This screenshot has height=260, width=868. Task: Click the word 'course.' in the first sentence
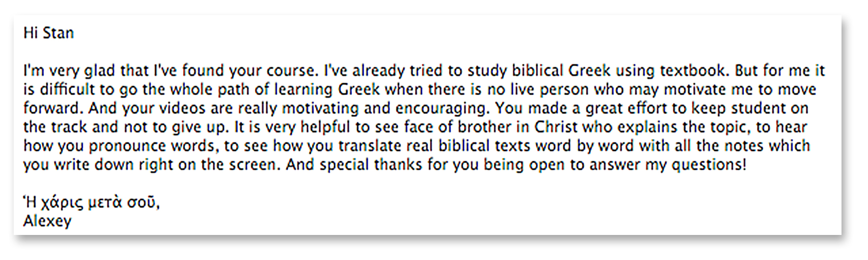[292, 71]
